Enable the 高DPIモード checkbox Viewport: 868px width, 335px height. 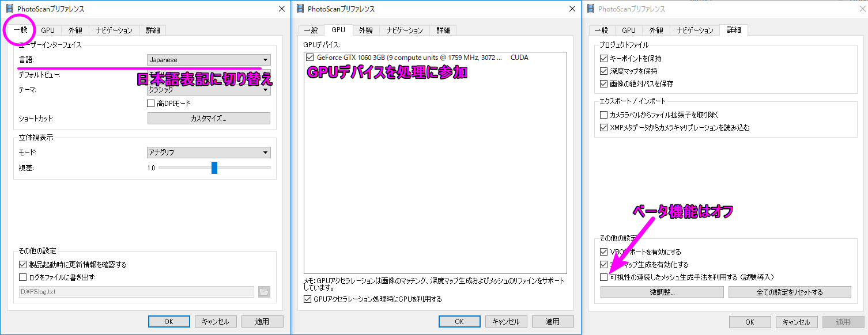pyautogui.click(x=152, y=104)
